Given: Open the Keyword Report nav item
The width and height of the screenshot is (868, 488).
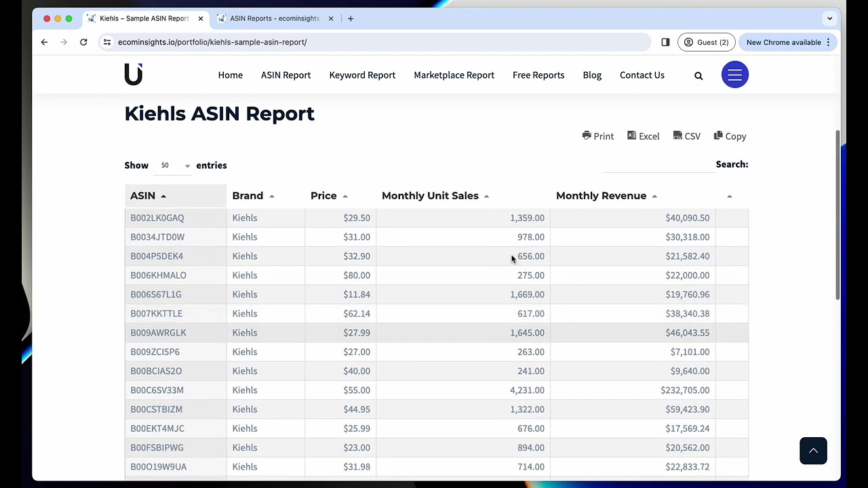Looking at the screenshot, I should tap(362, 75).
